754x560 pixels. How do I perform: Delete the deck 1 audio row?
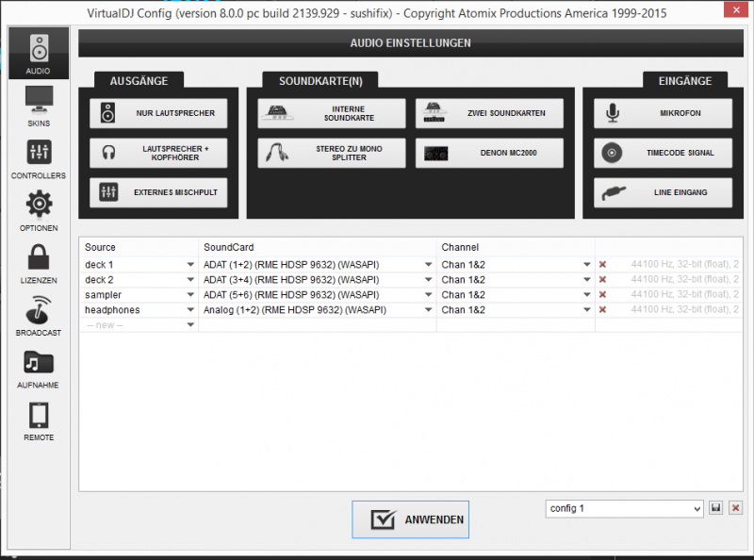[x=602, y=265]
